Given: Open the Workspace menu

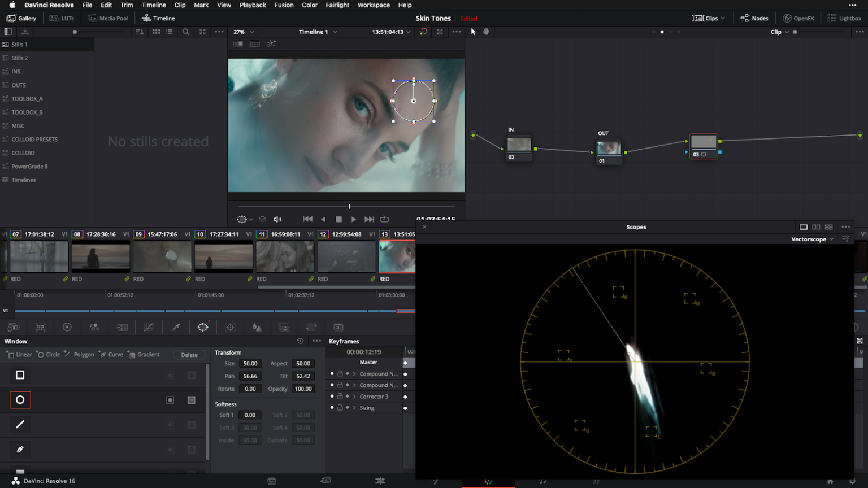Looking at the screenshot, I should click(x=374, y=5).
